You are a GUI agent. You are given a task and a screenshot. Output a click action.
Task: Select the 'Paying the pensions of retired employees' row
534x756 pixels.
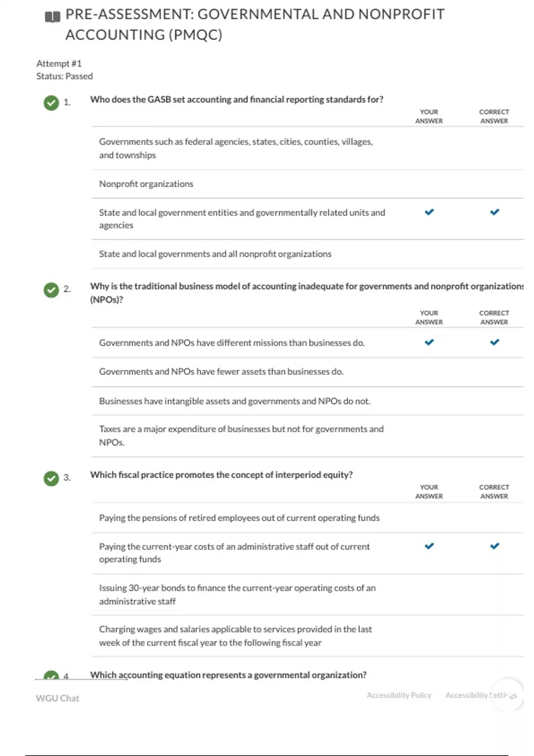[239, 518]
